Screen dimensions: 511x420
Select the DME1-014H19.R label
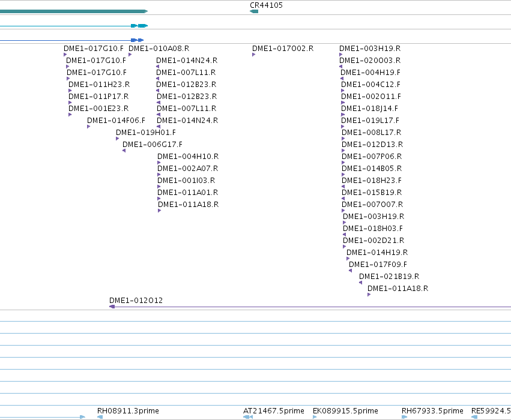click(x=377, y=253)
